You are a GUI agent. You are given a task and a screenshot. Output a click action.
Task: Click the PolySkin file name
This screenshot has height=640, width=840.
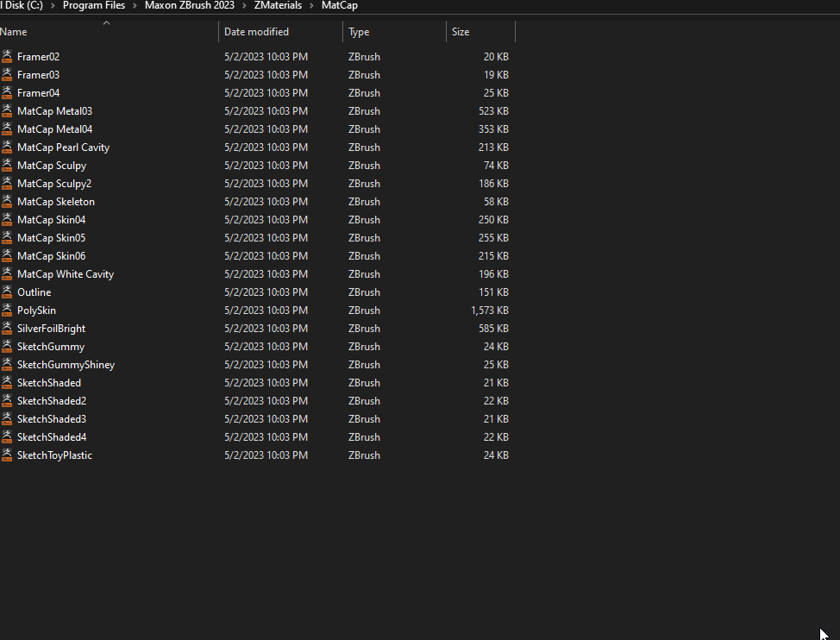pos(36,311)
